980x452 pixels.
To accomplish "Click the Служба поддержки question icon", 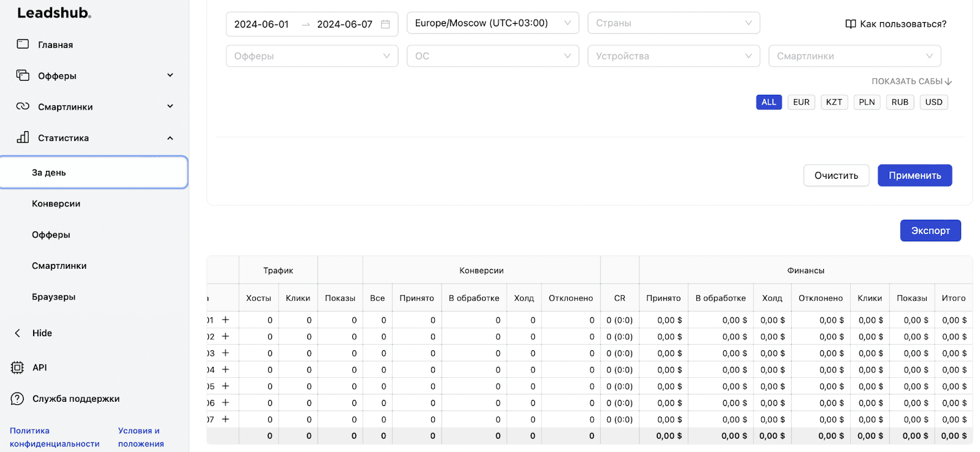I will click(17, 399).
